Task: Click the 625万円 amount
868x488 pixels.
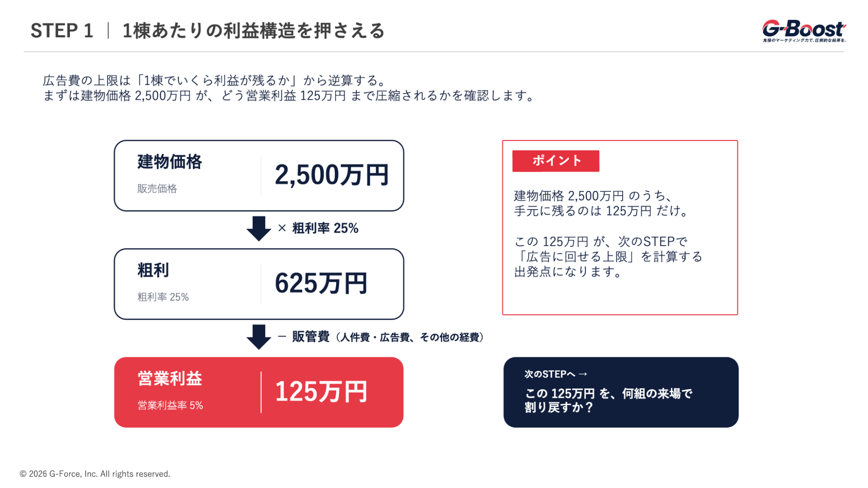Action: [x=321, y=284]
